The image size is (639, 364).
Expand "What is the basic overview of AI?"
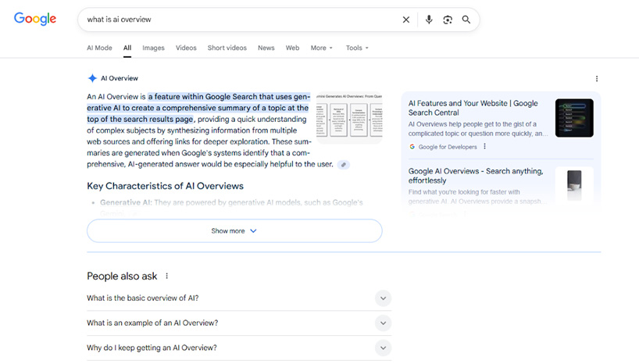click(383, 298)
